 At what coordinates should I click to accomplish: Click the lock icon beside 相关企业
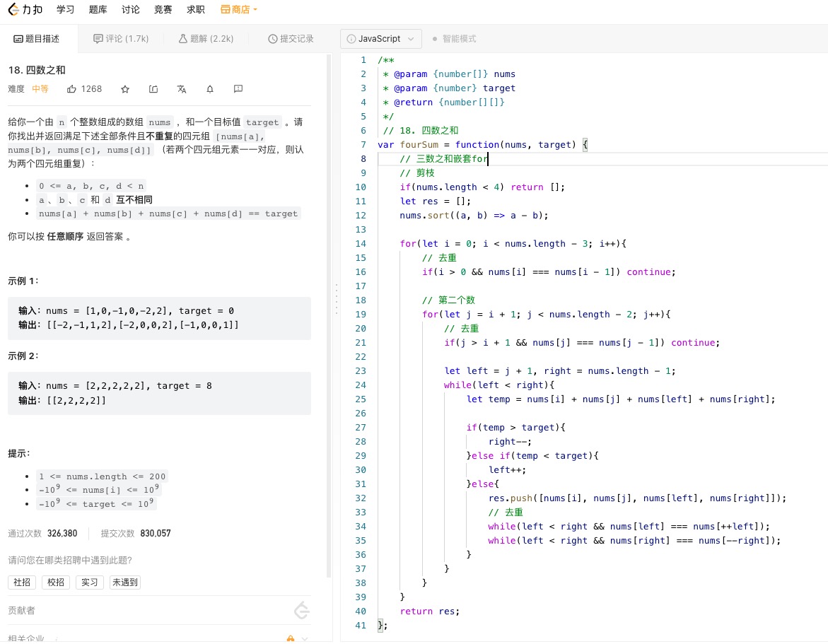(x=291, y=639)
